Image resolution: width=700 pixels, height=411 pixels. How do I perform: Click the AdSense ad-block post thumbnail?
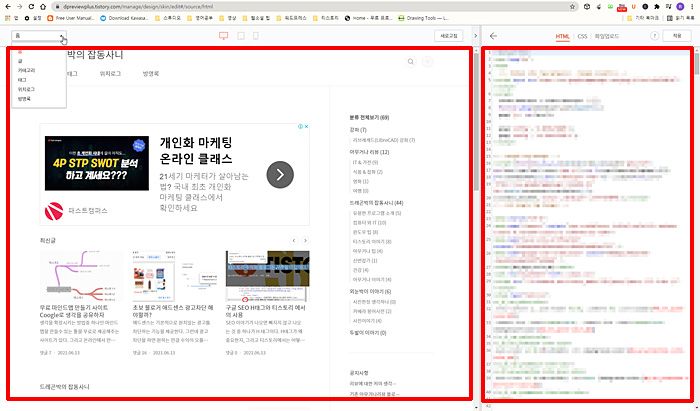pos(175,276)
